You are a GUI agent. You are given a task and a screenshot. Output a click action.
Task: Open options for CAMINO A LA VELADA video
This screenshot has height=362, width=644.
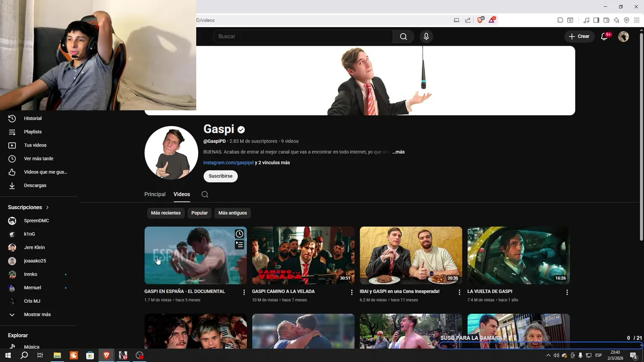click(352, 292)
